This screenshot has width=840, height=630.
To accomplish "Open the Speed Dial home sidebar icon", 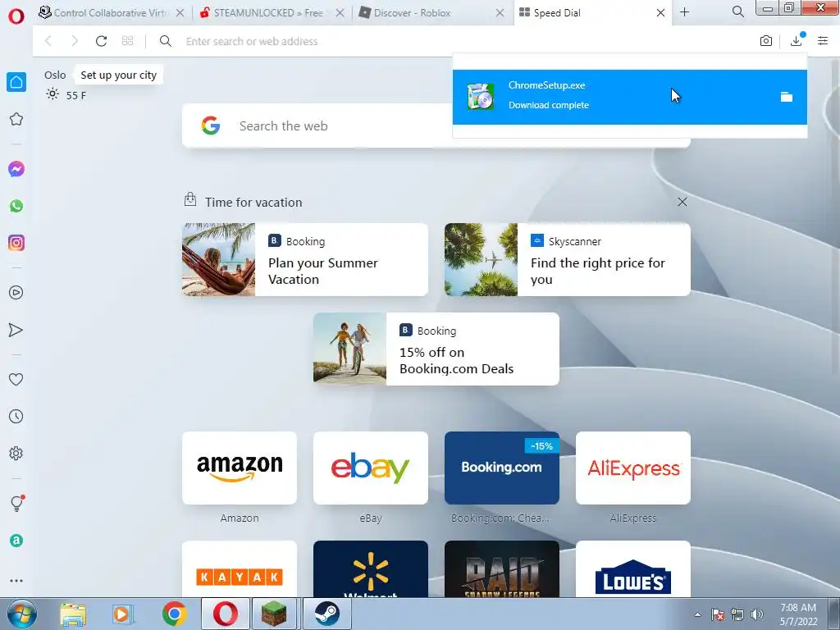I will (16, 82).
